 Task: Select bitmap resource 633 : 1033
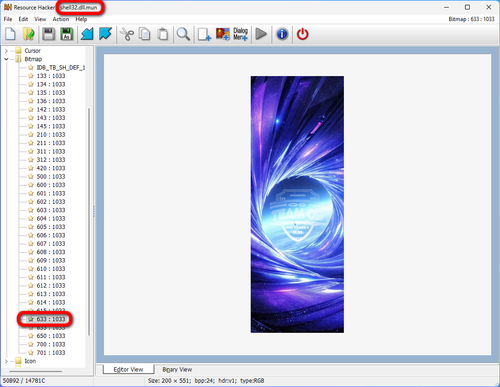click(x=51, y=319)
